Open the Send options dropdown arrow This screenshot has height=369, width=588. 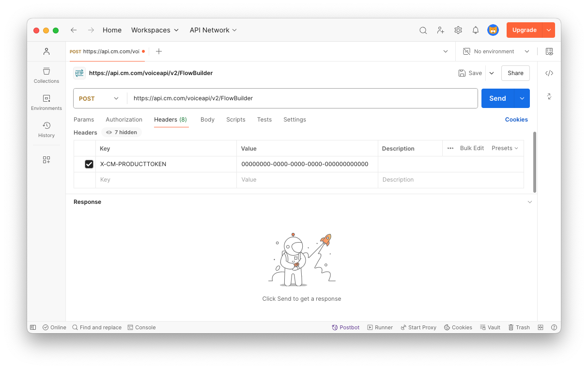tap(522, 98)
